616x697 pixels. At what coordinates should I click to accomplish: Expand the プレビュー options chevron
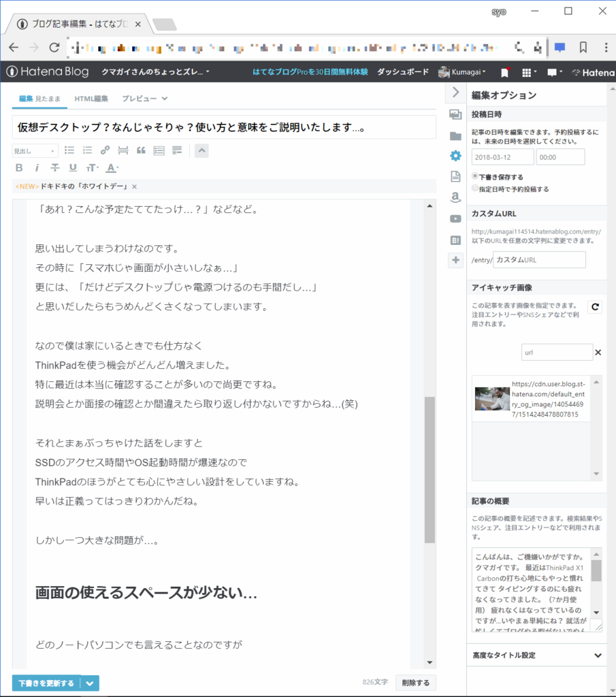(165, 99)
